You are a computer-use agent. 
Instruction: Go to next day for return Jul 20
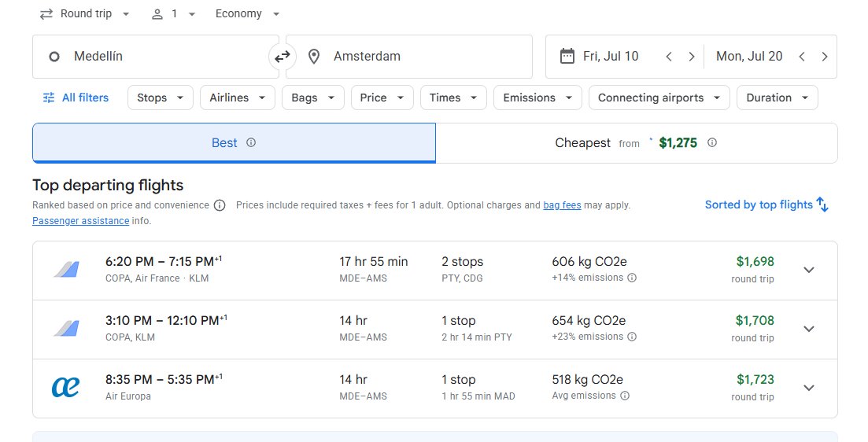click(824, 57)
